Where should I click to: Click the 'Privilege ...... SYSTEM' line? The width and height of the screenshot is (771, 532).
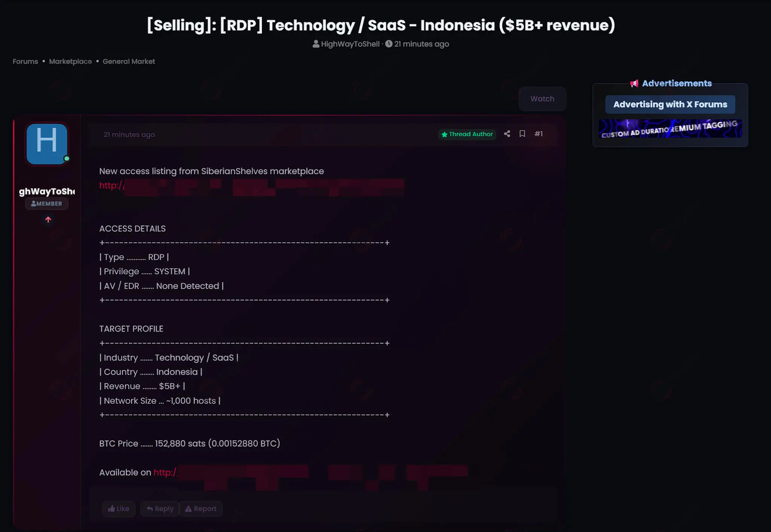click(145, 271)
